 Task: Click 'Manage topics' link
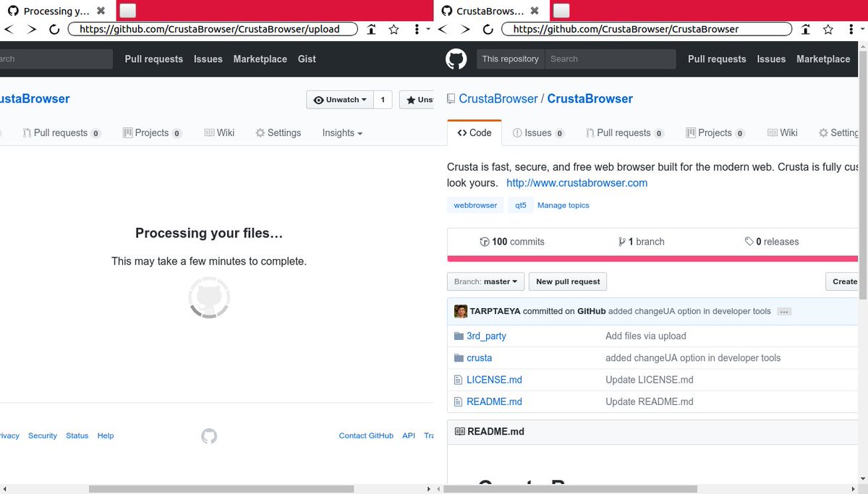tap(563, 205)
